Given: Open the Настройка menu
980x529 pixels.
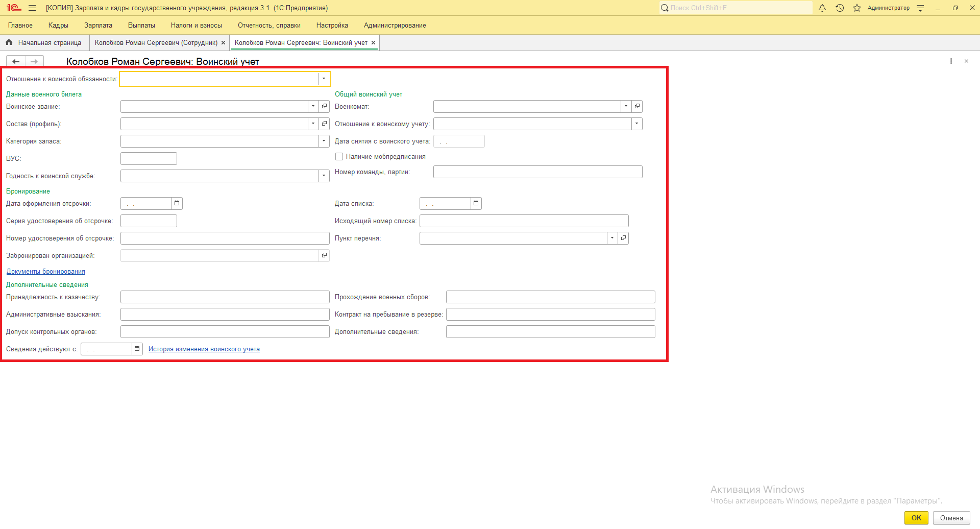Looking at the screenshot, I should tap(332, 26).
